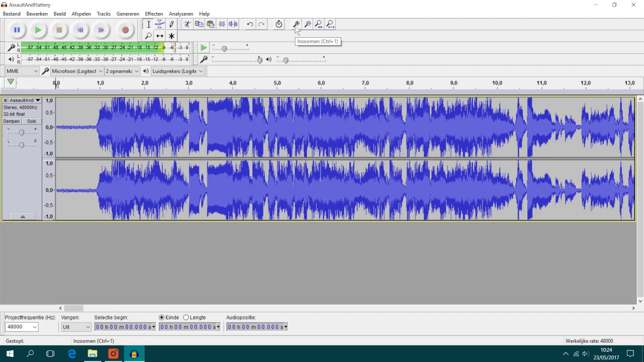This screenshot has width=644, height=362.
Task: Open the Tracks menu
Action: (104, 14)
